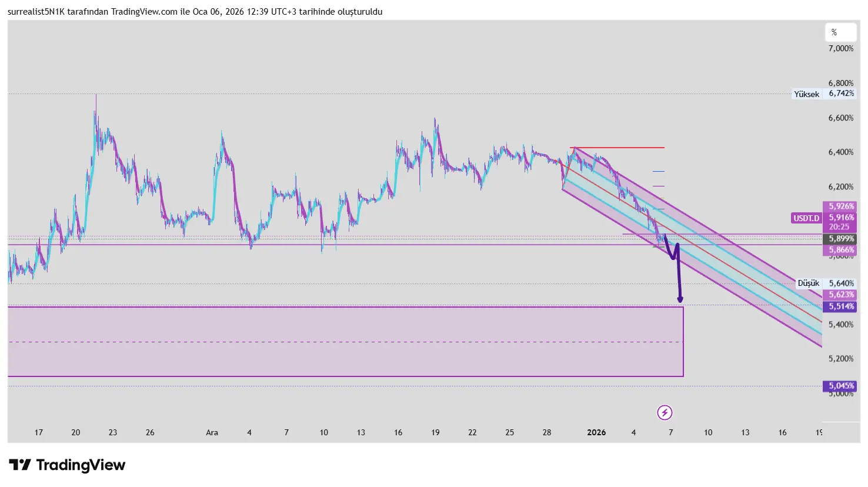
Task: Click the TradingView logo
Action: pyautogui.click(x=67, y=465)
